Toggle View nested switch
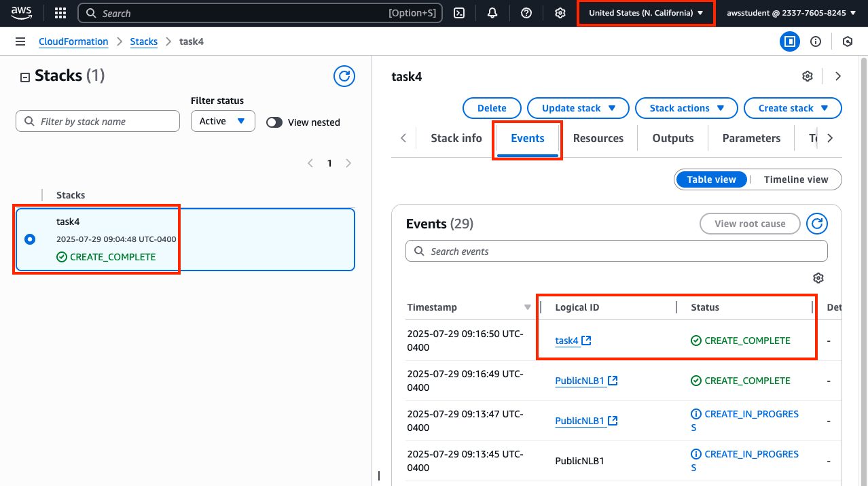This screenshot has width=868, height=486. pyautogui.click(x=274, y=122)
